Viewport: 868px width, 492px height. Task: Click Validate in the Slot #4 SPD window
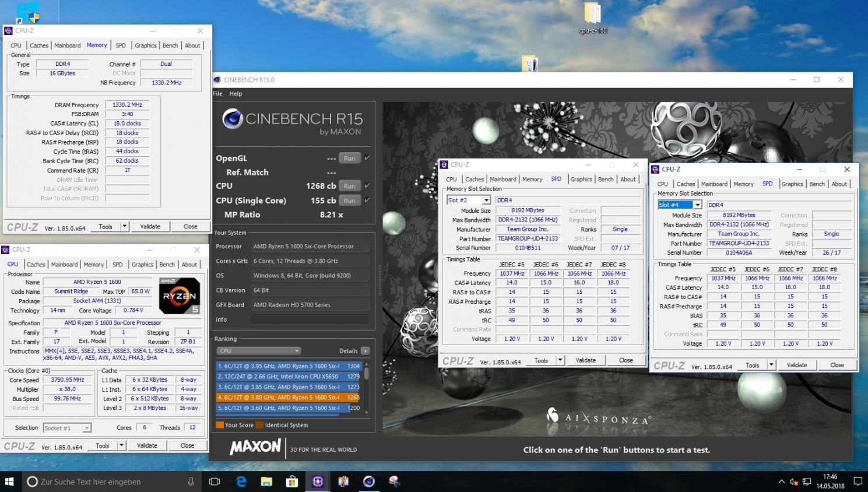coord(797,365)
